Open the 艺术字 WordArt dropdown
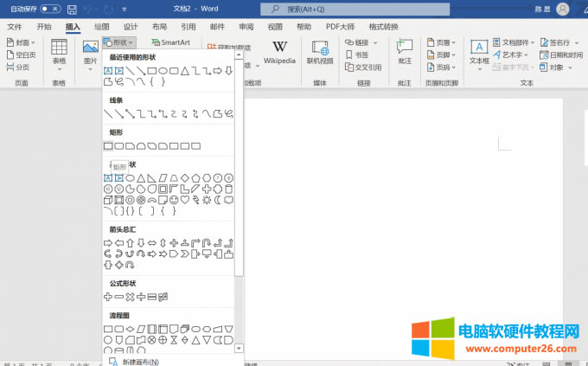Image resolution: width=588 pixels, height=366 pixels. 513,55
